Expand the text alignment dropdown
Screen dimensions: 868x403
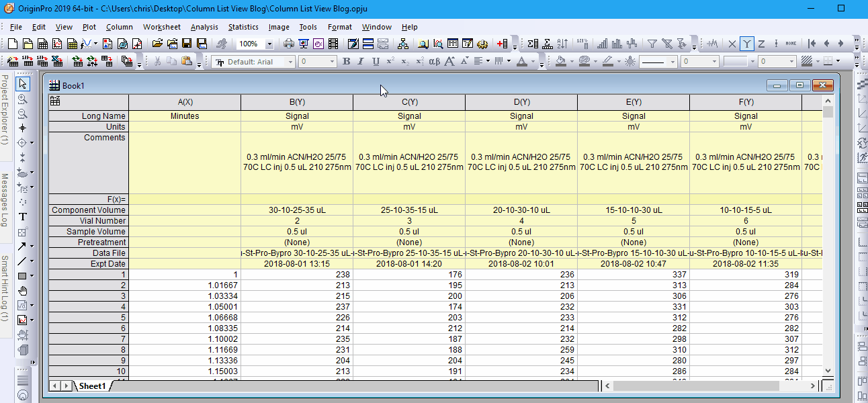488,61
